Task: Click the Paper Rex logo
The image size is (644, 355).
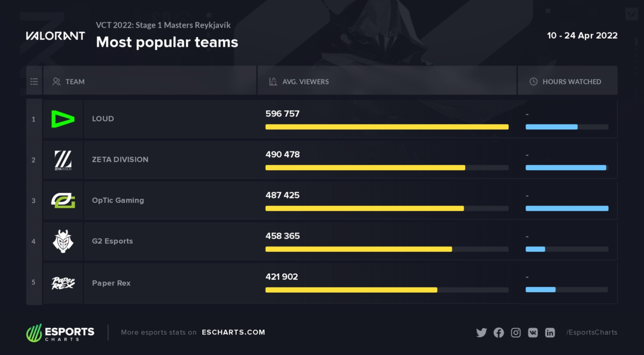Action: click(63, 282)
